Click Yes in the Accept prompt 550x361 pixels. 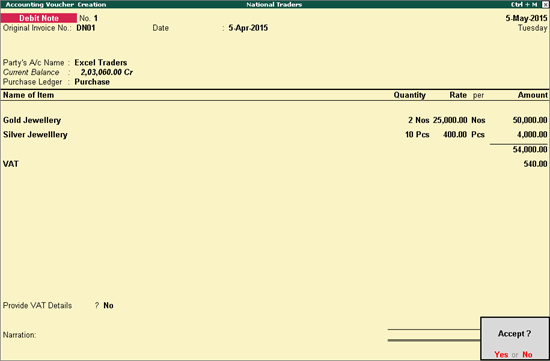pyautogui.click(x=501, y=354)
